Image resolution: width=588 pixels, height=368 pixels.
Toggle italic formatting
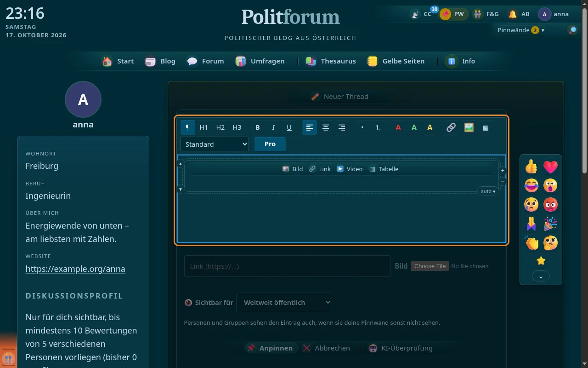(x=273, y=127)
